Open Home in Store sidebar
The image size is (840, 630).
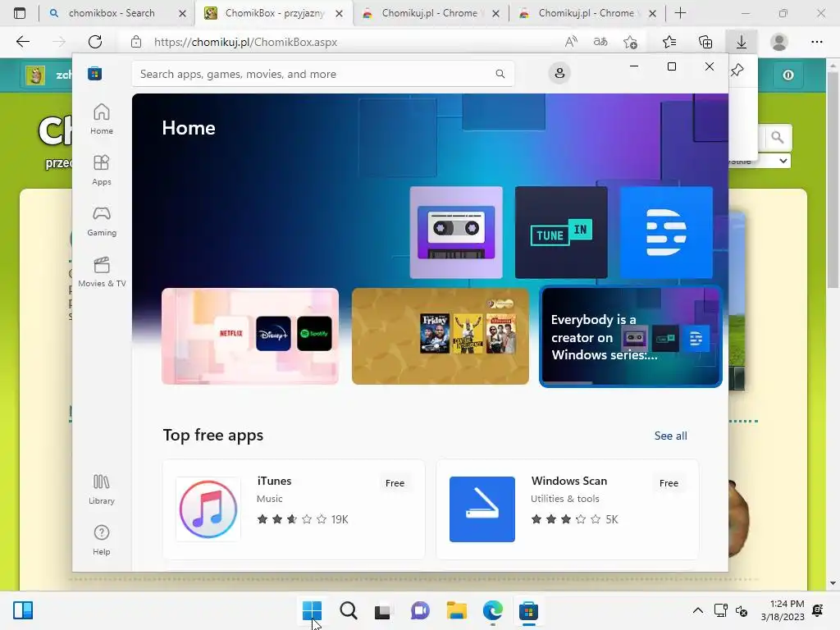[101, 119]
